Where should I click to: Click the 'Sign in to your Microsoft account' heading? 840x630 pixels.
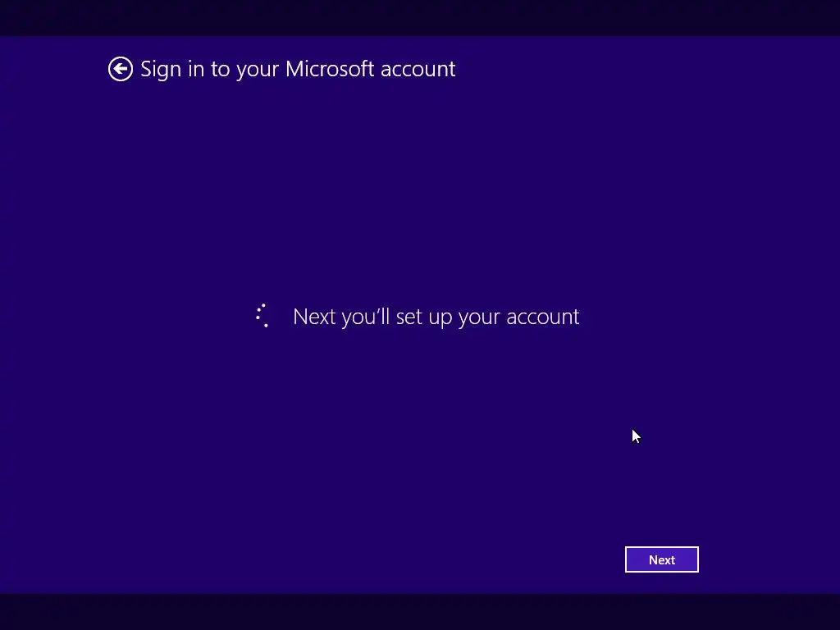click(298, 69)
